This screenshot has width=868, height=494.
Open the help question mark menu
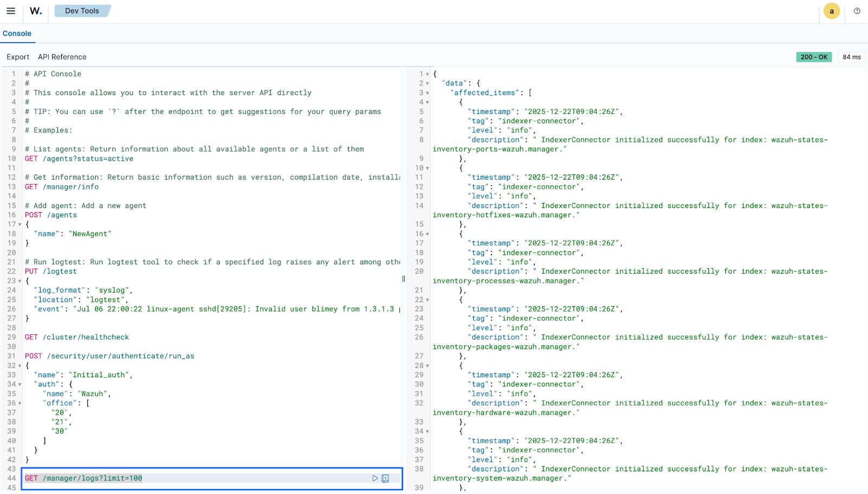pyautogui.click(x=857, y=11)
